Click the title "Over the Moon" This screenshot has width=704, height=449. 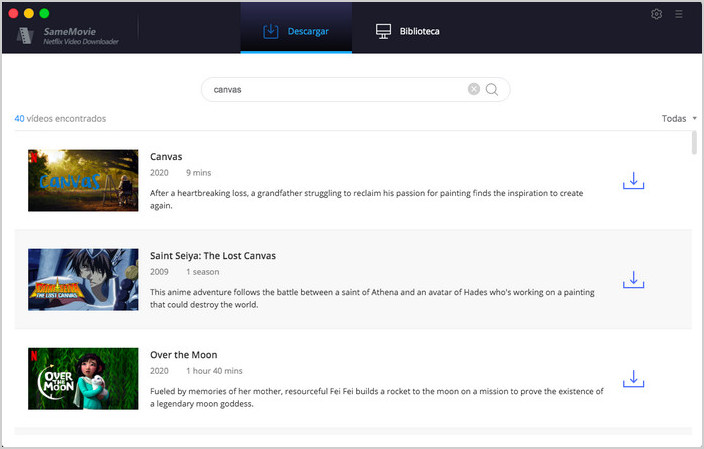pos(184,355)
